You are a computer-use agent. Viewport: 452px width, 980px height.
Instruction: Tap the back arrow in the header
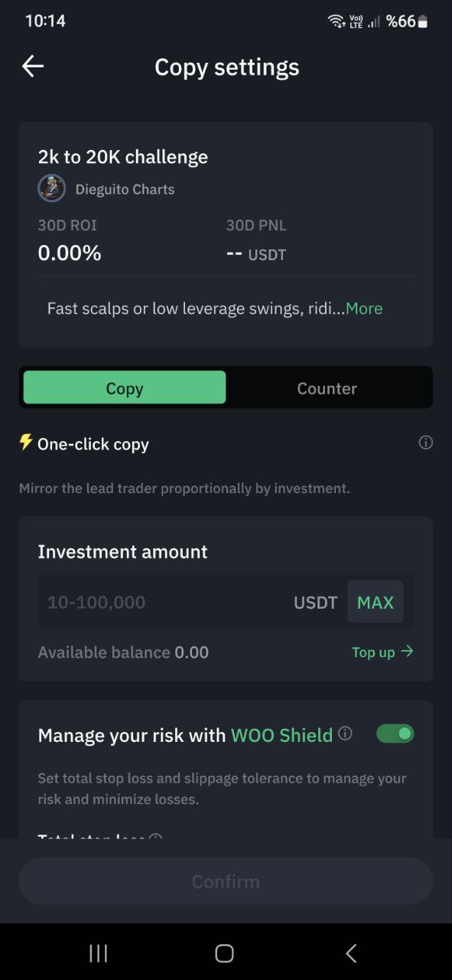[33, 67]
